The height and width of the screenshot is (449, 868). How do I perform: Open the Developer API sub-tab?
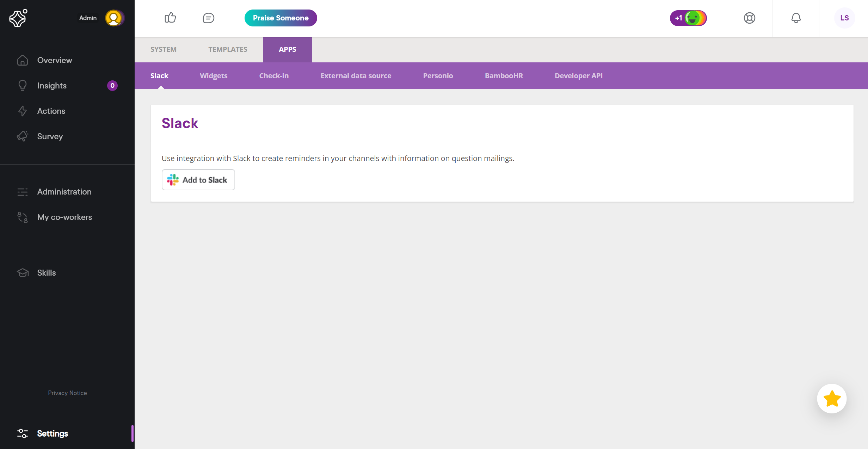tap(579, 76)
